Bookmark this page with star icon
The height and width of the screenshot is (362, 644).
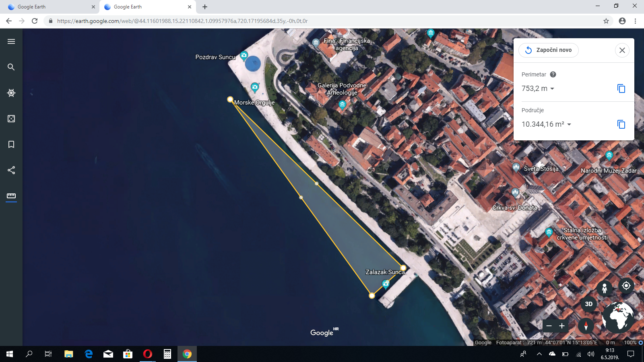click(x=606, y=21)
